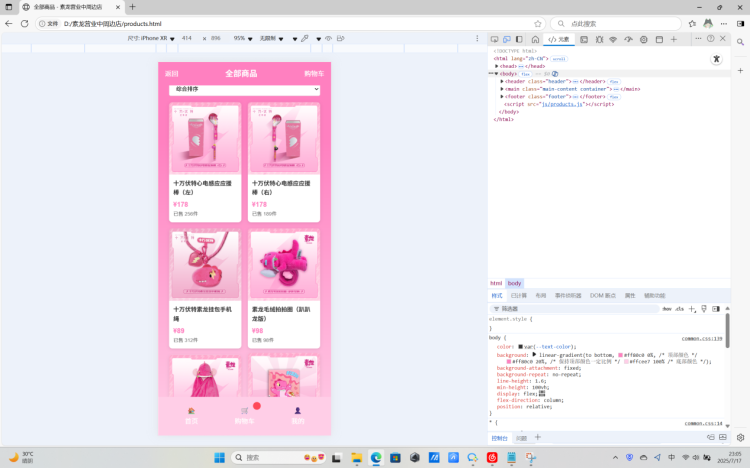Click the profile avatar icon in Edge toolbar
Viewport: 750px width, 468px height.
pyautogui.click(x=708, y=23)
